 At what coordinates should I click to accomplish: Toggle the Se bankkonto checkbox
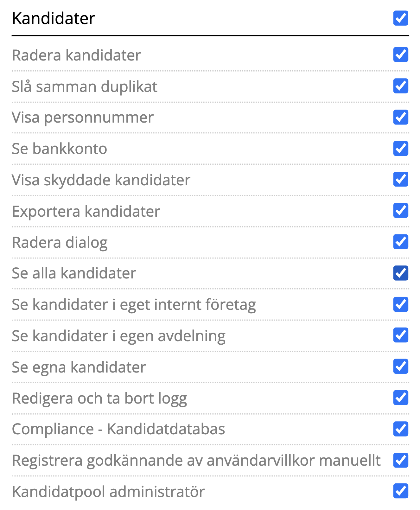[x=401, y=149]
